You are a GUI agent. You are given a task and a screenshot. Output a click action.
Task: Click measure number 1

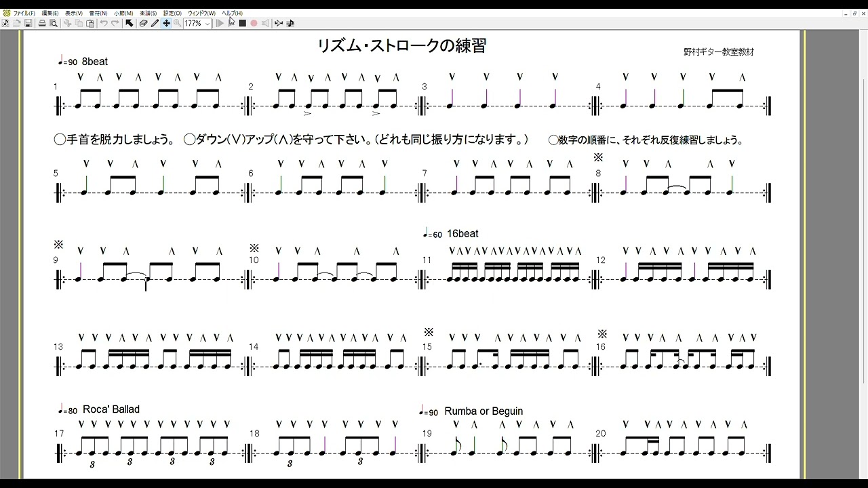(x=56, y=87)
